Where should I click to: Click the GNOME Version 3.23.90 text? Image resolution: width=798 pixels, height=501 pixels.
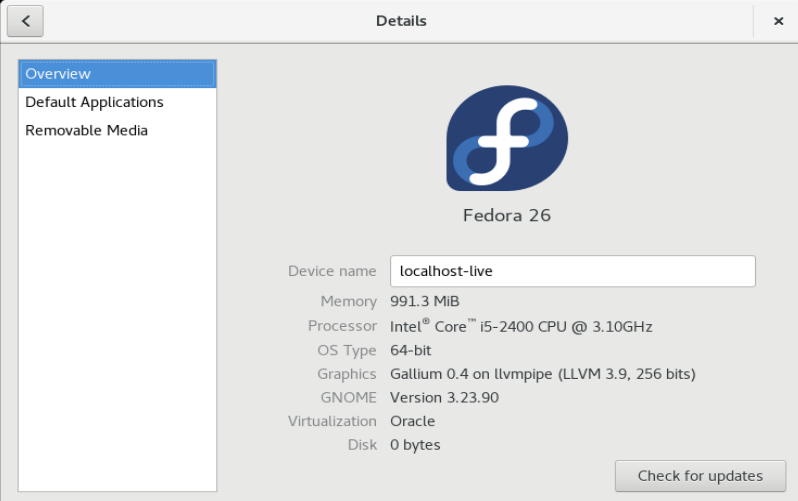(444, 397)
